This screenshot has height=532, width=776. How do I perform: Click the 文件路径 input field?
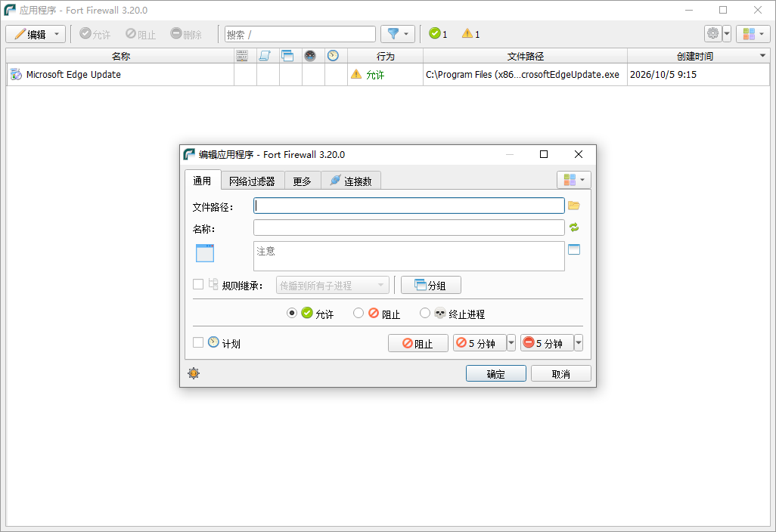[408, 206]
